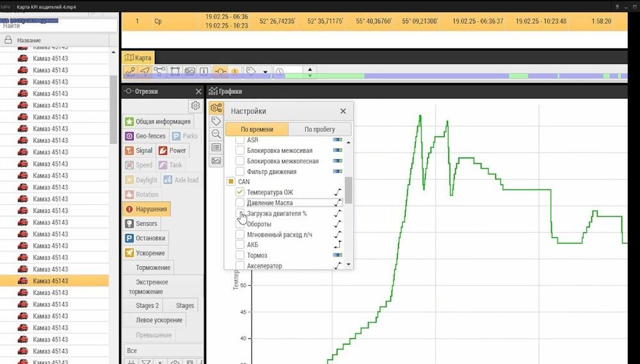
Task: Toggle the segments icon in map toolbar
Action: tap(220, 72)
